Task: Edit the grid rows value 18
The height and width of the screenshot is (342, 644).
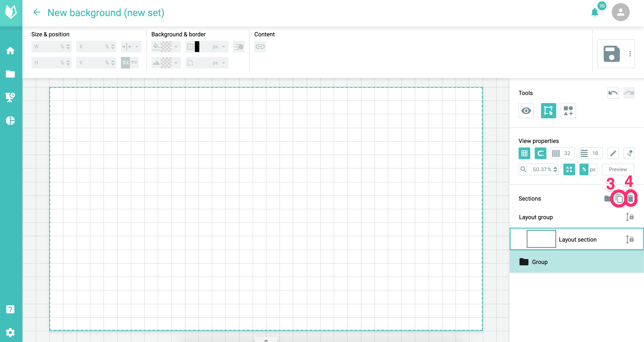Action: (x=591, y=153)
